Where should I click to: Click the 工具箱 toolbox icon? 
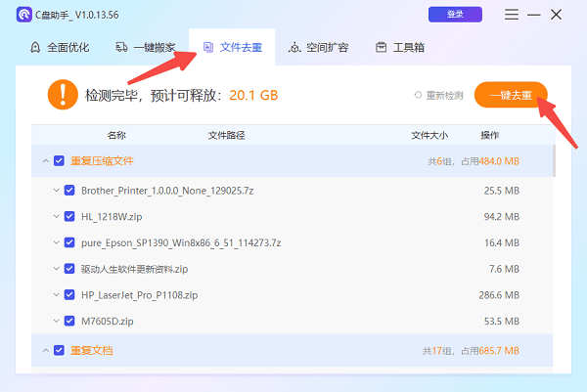tap(373, 47)
